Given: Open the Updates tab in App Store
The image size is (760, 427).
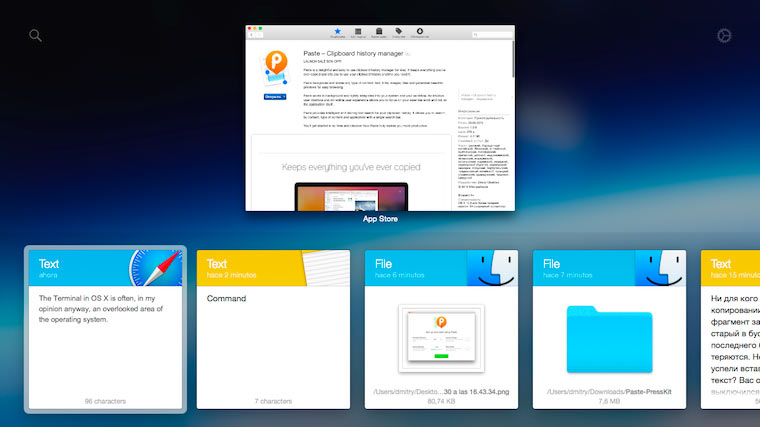Looking at the screenshot, I should coord(420,32).
